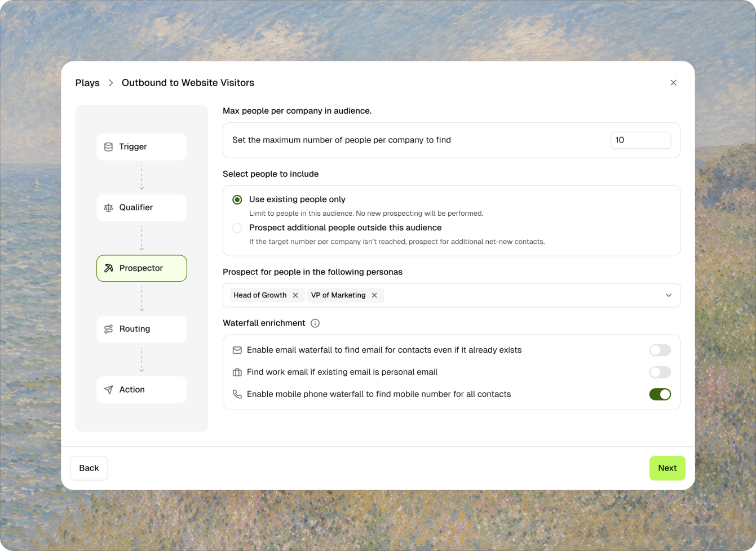Viewport: 756px width, 551px height.
Task: Click the Next button
Action: coord(667,468)
